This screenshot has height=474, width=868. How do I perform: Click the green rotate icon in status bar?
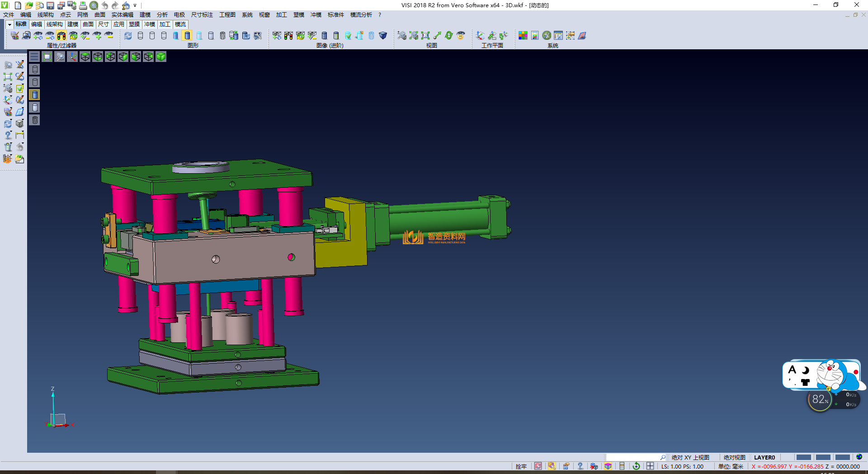[x=636, y=466]
